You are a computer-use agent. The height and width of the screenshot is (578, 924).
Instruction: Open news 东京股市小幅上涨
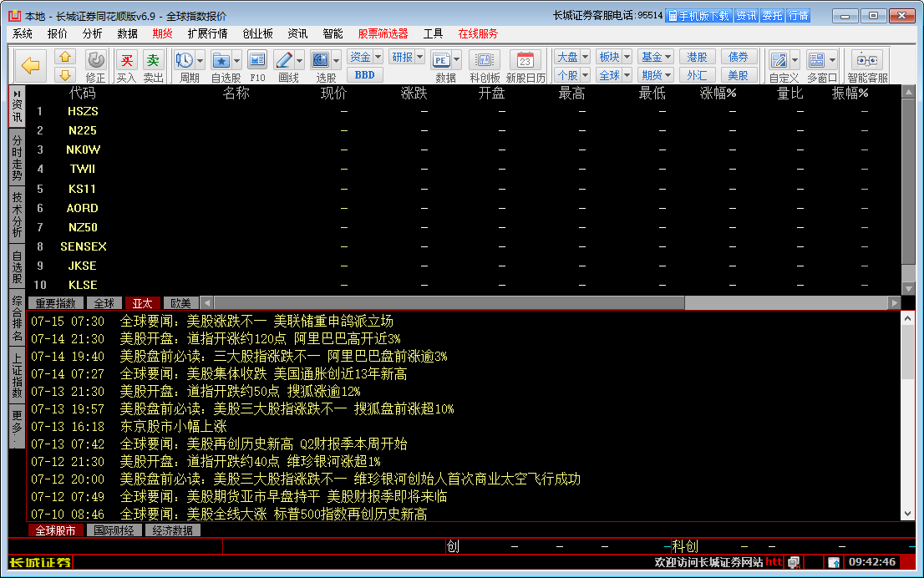[x=173, y=426]
